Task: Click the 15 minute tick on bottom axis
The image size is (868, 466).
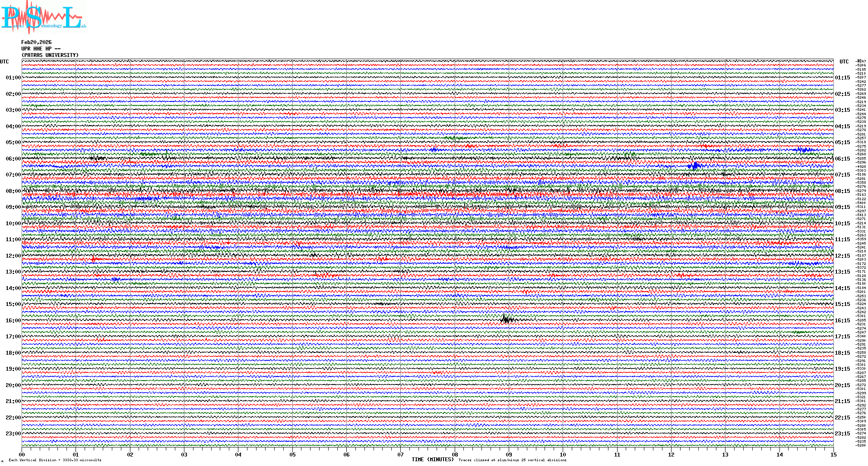Action: pyautogui.click(x=833, y=455)
